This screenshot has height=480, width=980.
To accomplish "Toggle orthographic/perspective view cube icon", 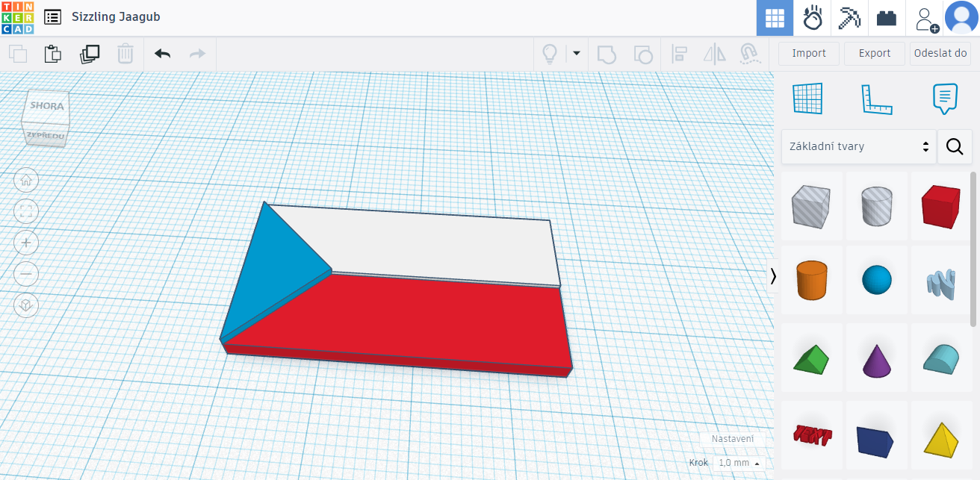I will tap(26, 305).
